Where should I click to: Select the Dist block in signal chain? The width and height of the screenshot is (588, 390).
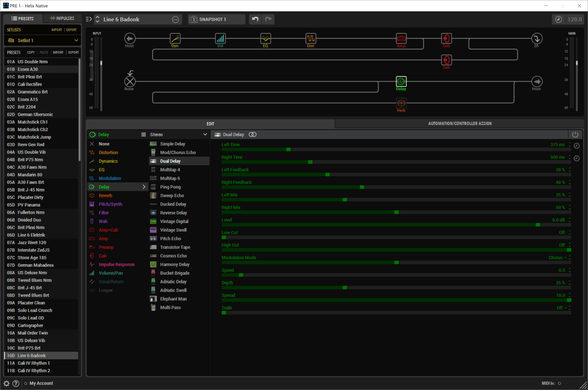(311, 39)
